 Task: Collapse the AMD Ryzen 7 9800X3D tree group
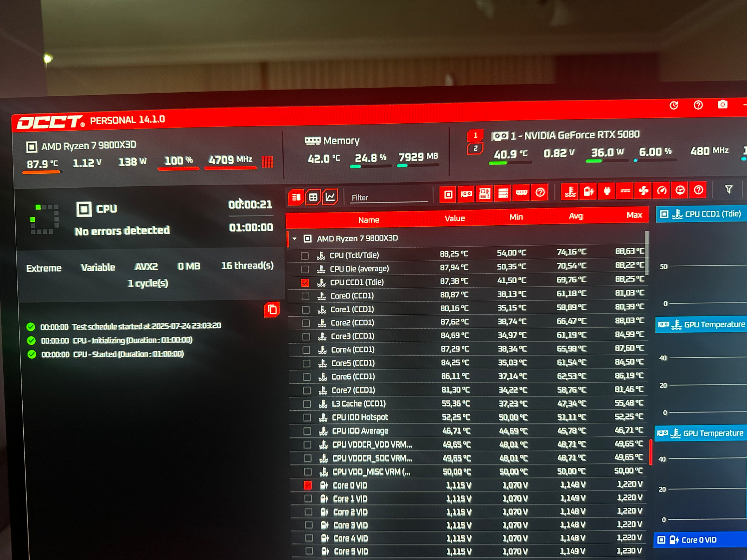point(294,239)
